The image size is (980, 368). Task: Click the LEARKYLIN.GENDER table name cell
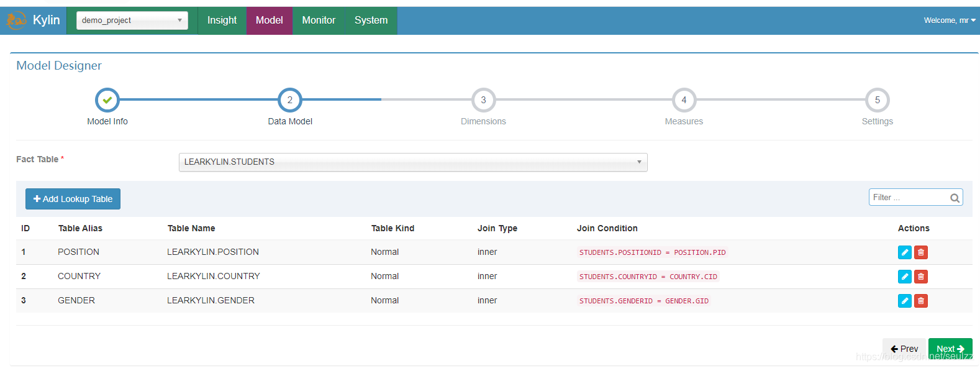pos(211,300)
